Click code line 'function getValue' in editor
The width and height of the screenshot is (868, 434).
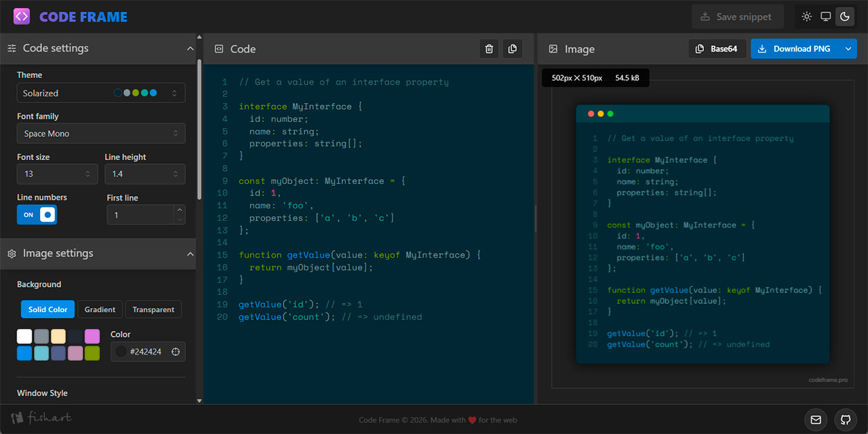click(x=359, y=255)
